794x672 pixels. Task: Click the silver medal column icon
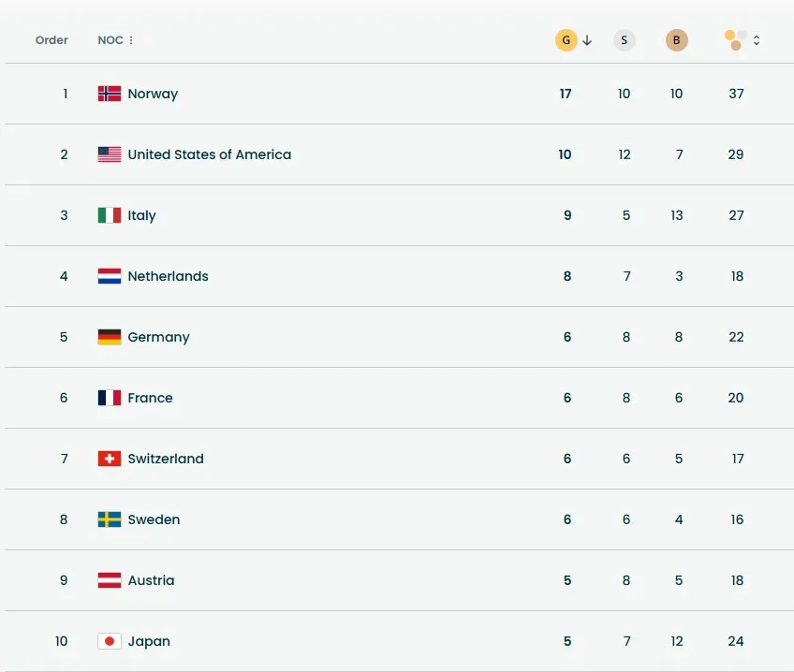coord(625,40)
